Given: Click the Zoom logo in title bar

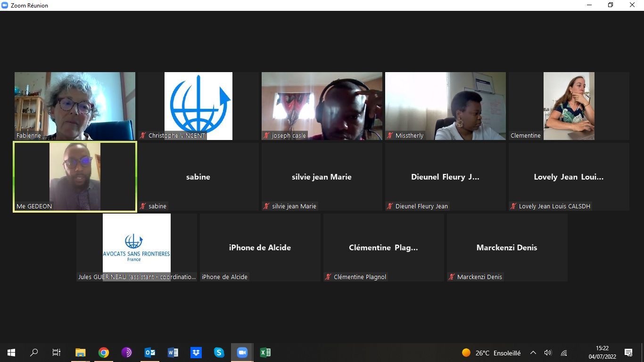Looking at the screenshot, I should click(x=5, y=5).
